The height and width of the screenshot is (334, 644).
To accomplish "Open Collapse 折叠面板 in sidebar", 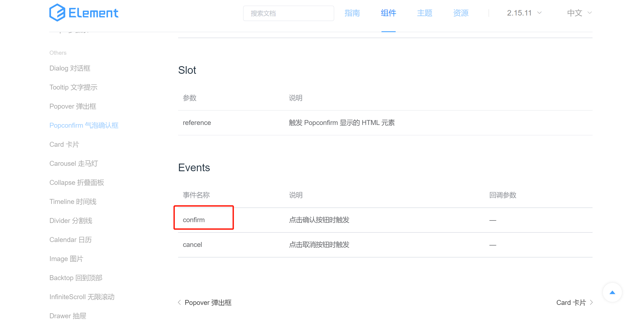I will coord(77,183).
